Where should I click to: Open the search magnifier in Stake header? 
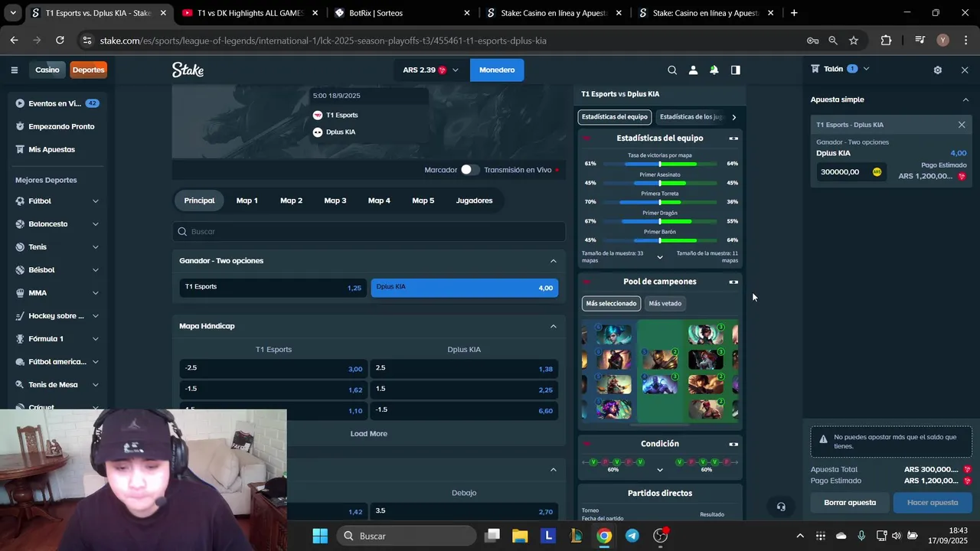(x=672, y=70)
